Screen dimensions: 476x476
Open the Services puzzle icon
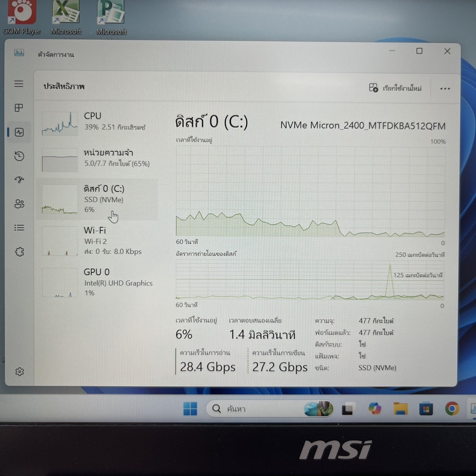point(19,252)
